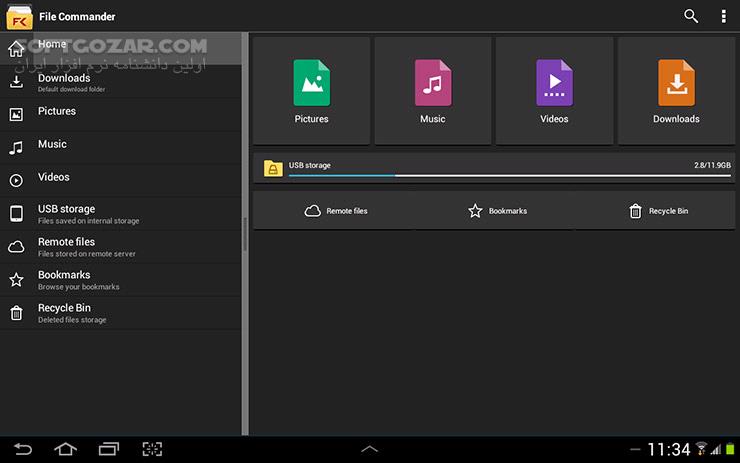Open the pink Music tile
The width and height of the screenshot is (740, 463).
pyautogui.click(x=433, y=91)
